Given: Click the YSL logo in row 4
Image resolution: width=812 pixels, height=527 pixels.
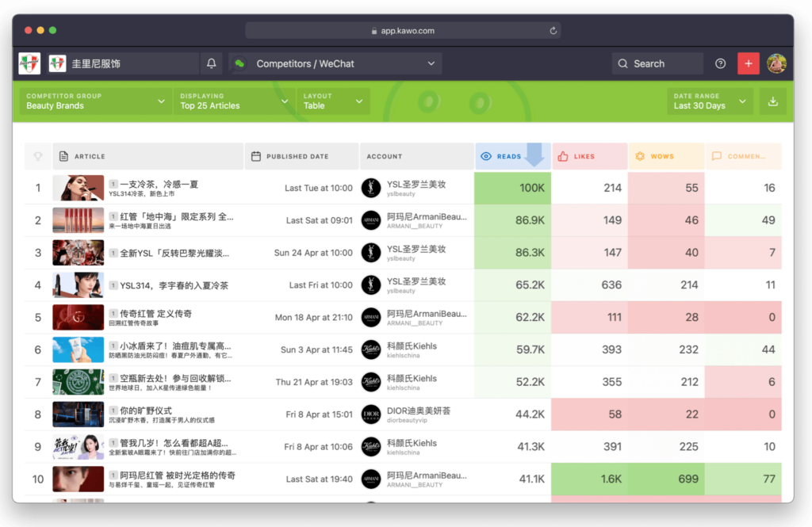Looking at the screenshot, I should click(371, 285).
